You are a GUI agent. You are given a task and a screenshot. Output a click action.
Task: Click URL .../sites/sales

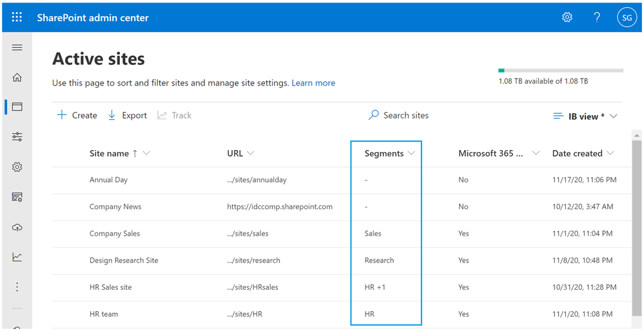coord(248,233)
